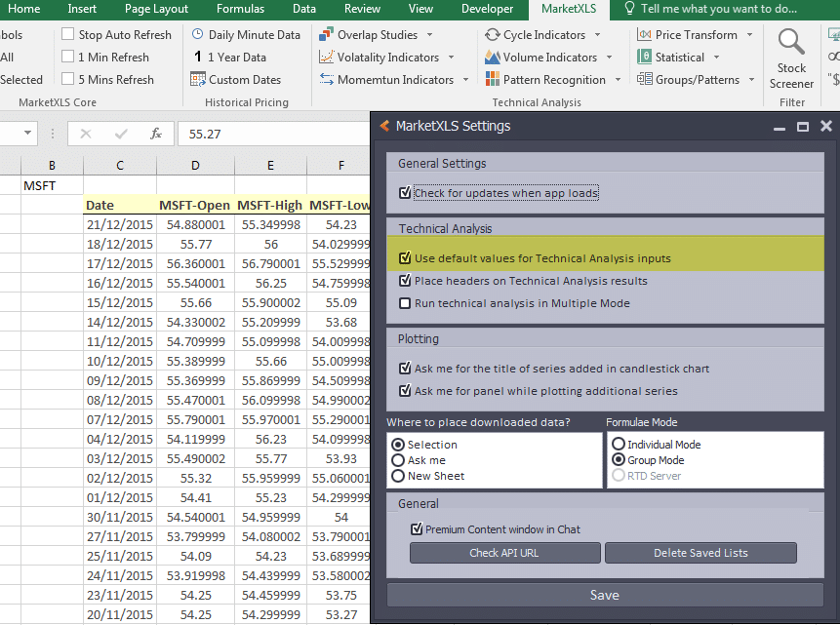Enable 1 Min Refresh checkbox
Image resolution: width=840 pixels, height=625 pixels.
pos(67,57)
